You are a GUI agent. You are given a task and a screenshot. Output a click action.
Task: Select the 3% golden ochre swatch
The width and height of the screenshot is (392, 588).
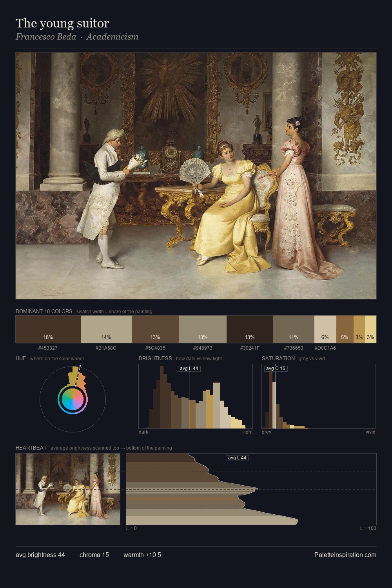(359, 329)
